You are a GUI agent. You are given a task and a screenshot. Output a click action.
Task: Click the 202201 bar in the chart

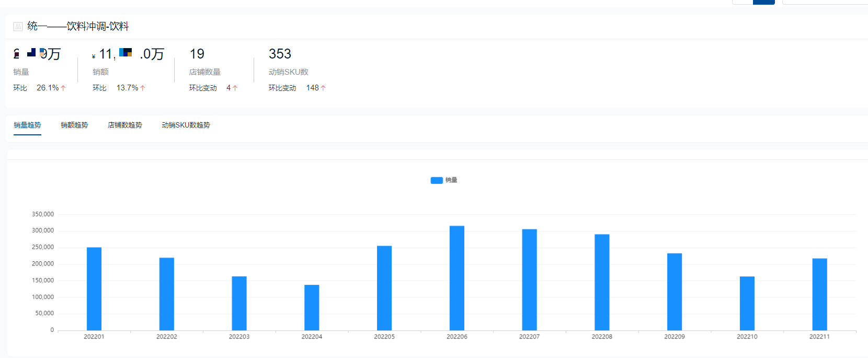pyautogui.click(x=94, y=289)
